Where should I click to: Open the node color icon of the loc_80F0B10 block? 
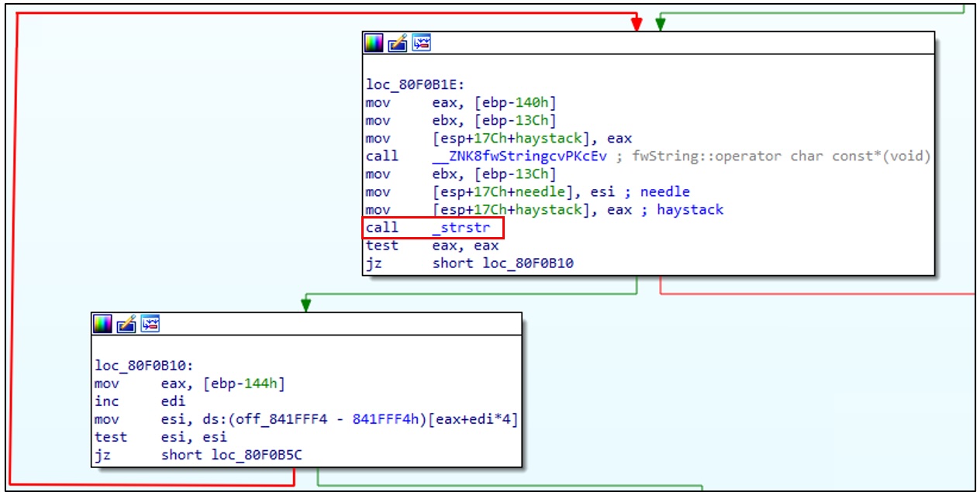(103, 324)
